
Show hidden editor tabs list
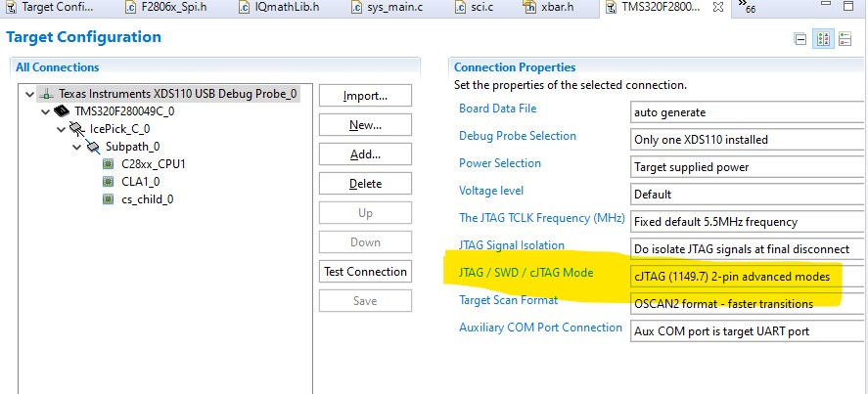pos(750,10)
